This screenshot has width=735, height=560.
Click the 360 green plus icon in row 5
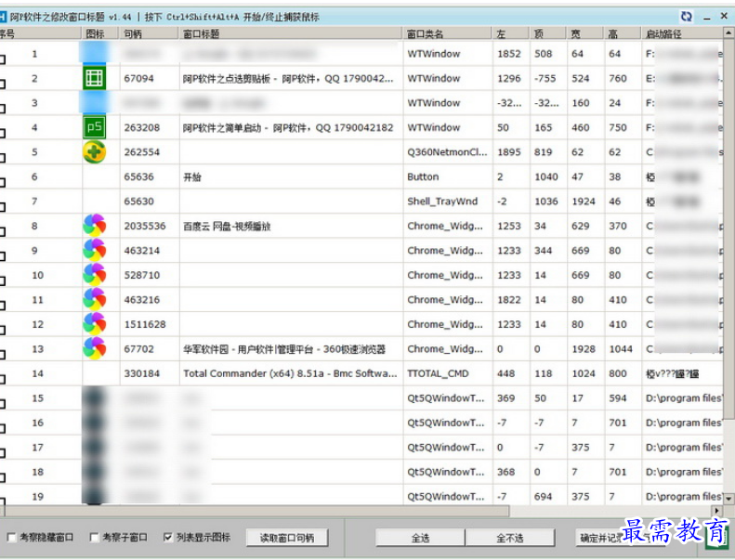94,152
